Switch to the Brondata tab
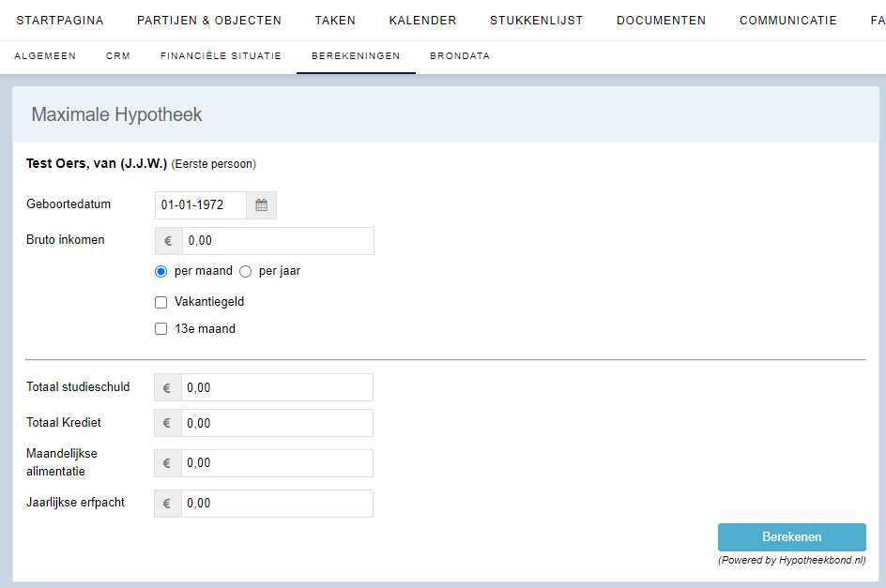The image size is (886, 588). [x=460, y=56]
